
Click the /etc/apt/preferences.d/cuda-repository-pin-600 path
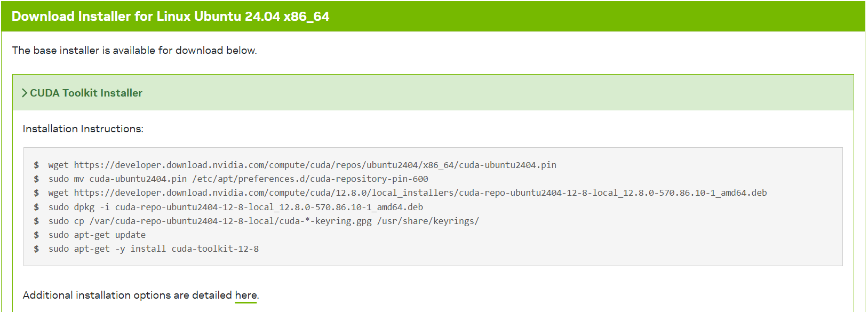click(x=310, y=179)
